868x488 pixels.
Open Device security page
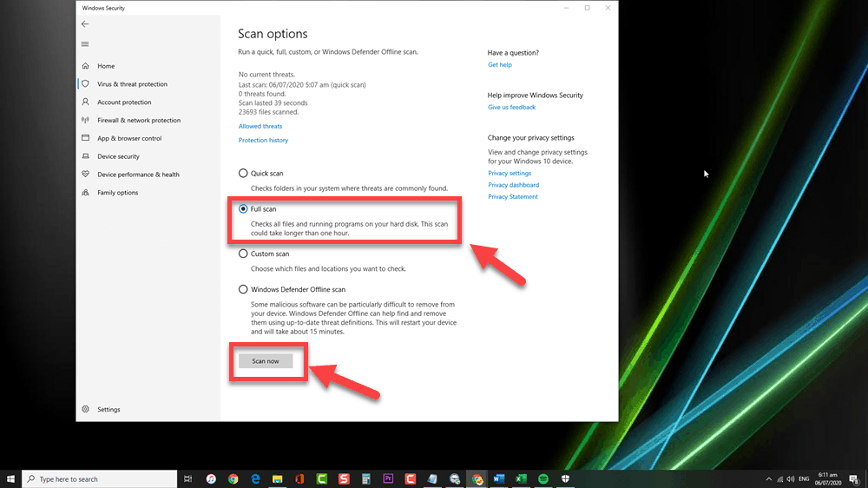click(118, 157)
